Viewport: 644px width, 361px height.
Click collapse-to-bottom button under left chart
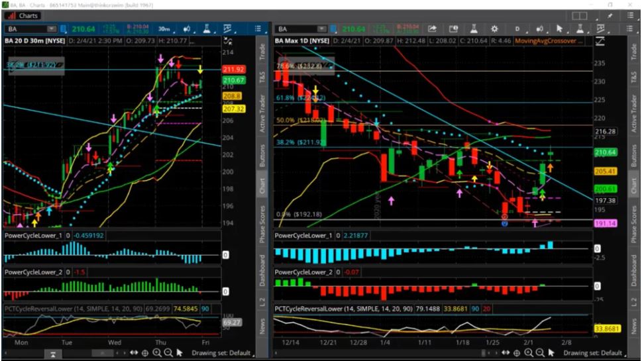[53, 354]
